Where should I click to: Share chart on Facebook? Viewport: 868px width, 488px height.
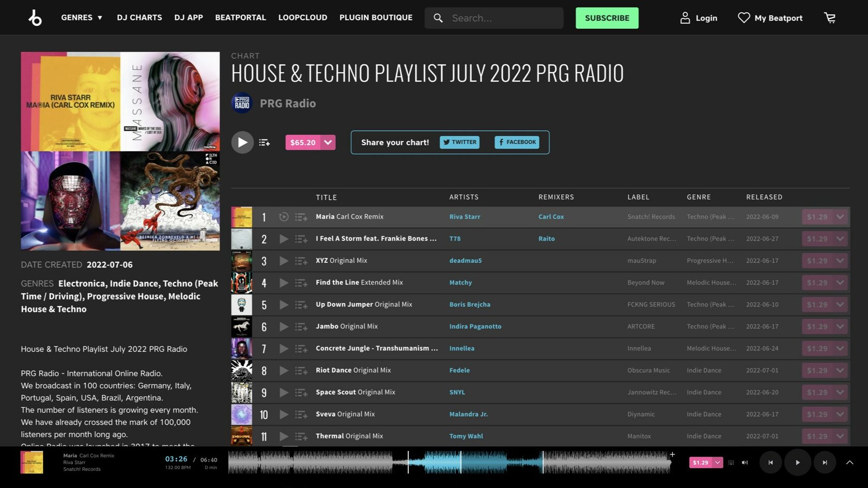517,142
